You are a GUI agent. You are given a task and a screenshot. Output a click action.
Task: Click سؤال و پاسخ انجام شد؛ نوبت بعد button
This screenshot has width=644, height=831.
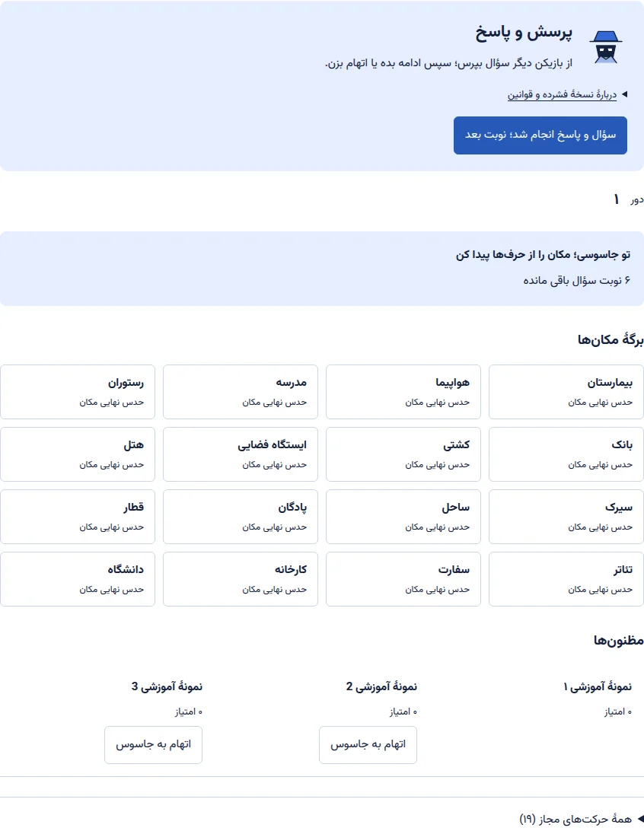540,135
